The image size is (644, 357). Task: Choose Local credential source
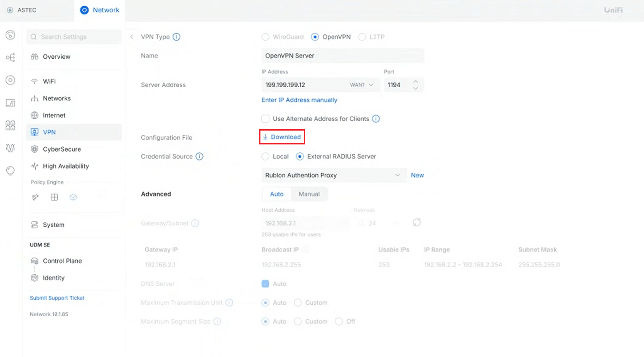265,156
